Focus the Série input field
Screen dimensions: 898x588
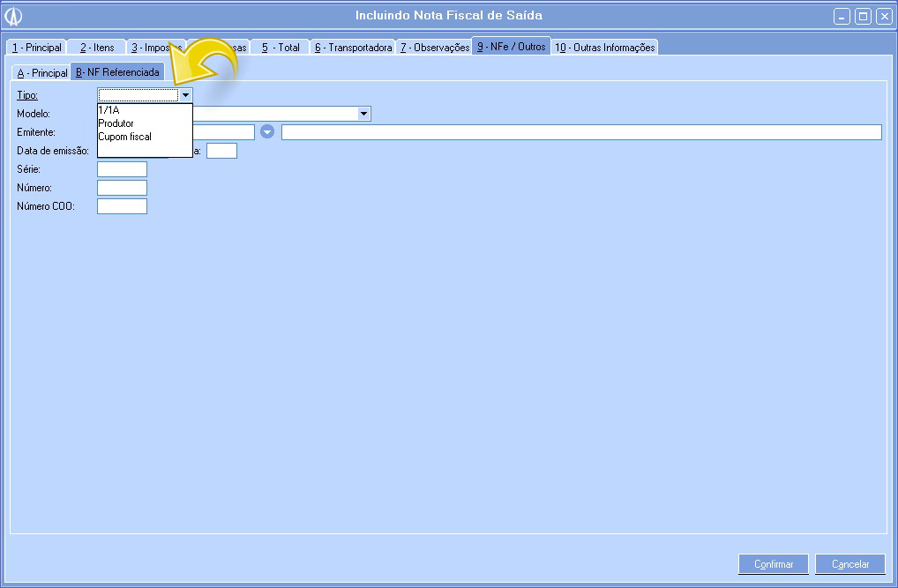pos(122,169)
